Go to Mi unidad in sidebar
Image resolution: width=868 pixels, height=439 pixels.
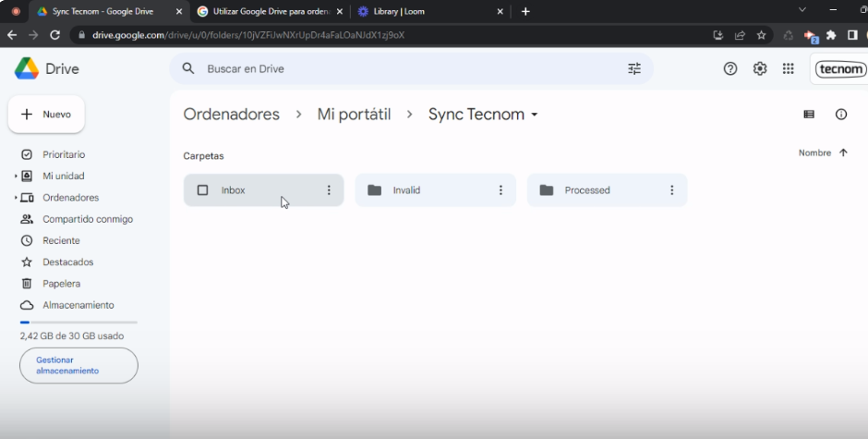tap(63, 177)
